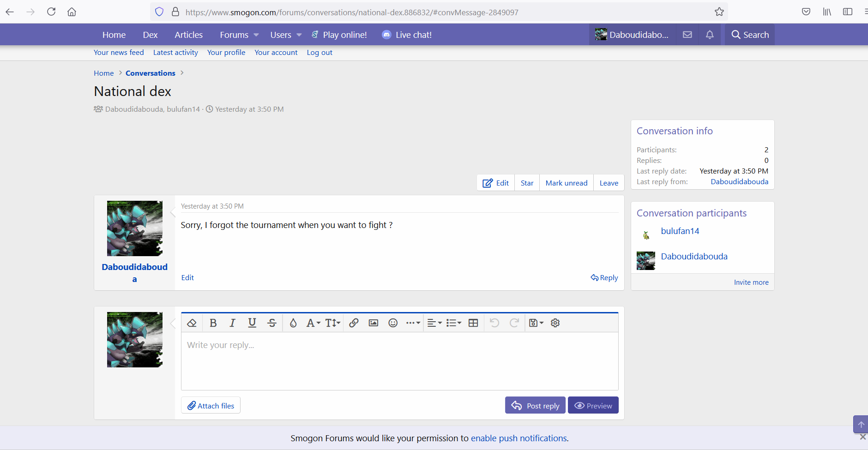The image size is (868, 450).
Task: Reload the page with refresh icon
Action: click(x=51, y=12)
